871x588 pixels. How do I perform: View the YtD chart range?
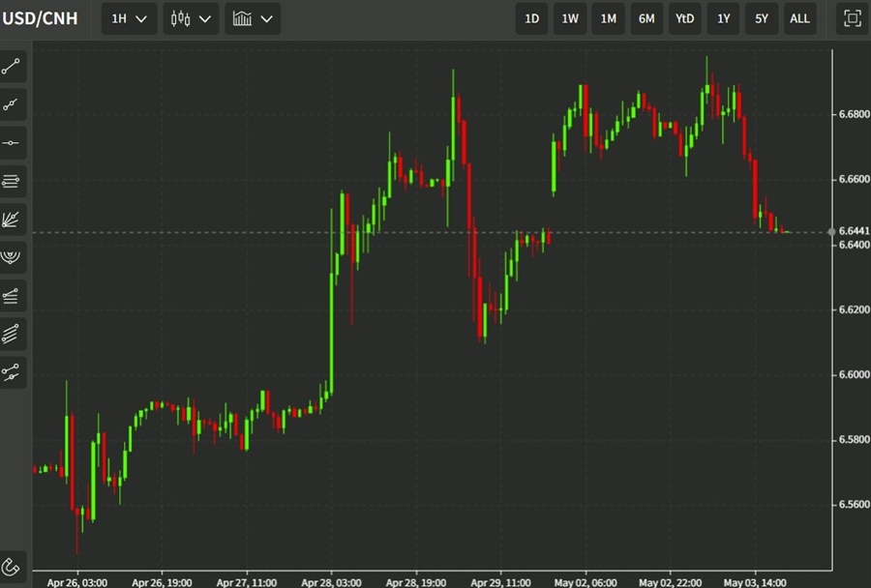(684, 17)
